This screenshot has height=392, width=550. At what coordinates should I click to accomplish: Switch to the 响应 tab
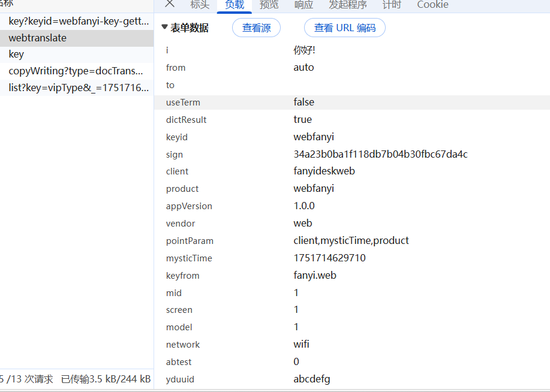303,5
